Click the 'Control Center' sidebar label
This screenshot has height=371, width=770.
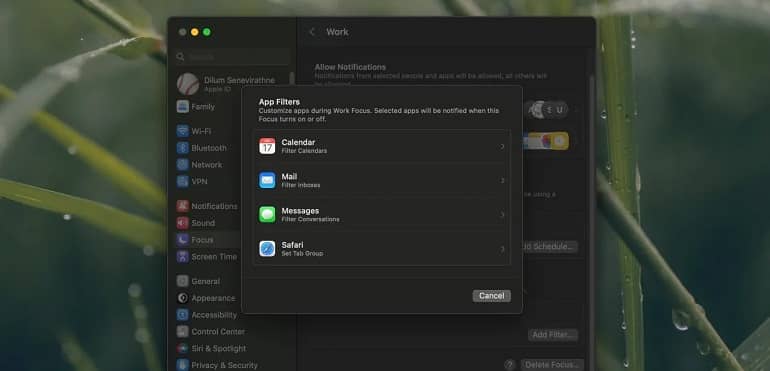(218, 332)
